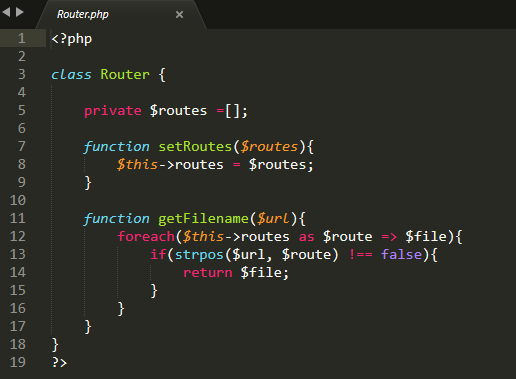Click the 'if' keyword on line 13

click(158, 255)
